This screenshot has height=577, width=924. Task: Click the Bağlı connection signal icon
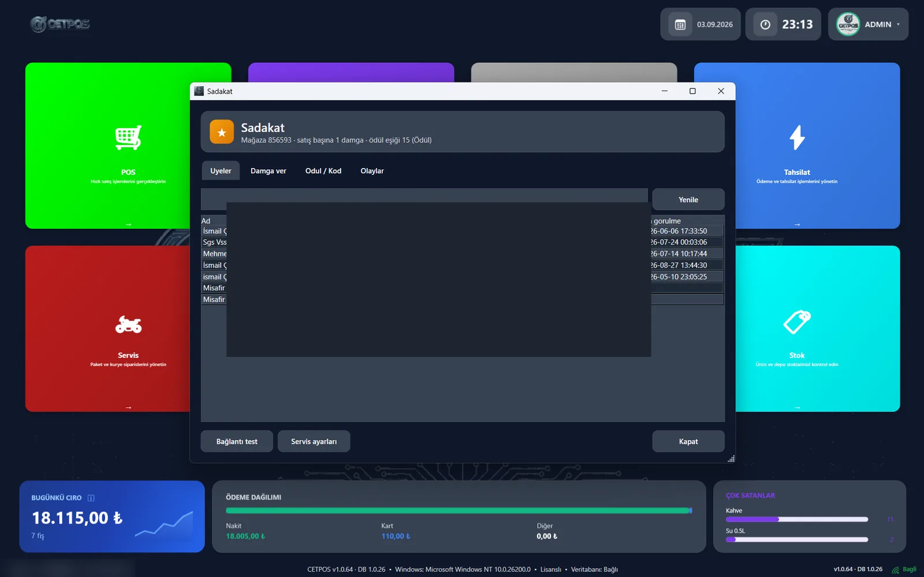[x=895, y=569]
